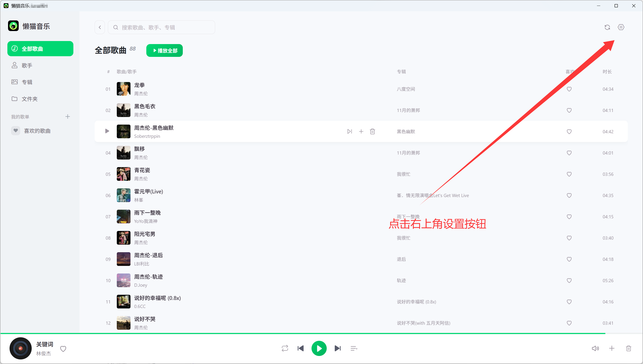643x364 pixels.
Task: Click album name 八度空间
Action: point(406,89)
